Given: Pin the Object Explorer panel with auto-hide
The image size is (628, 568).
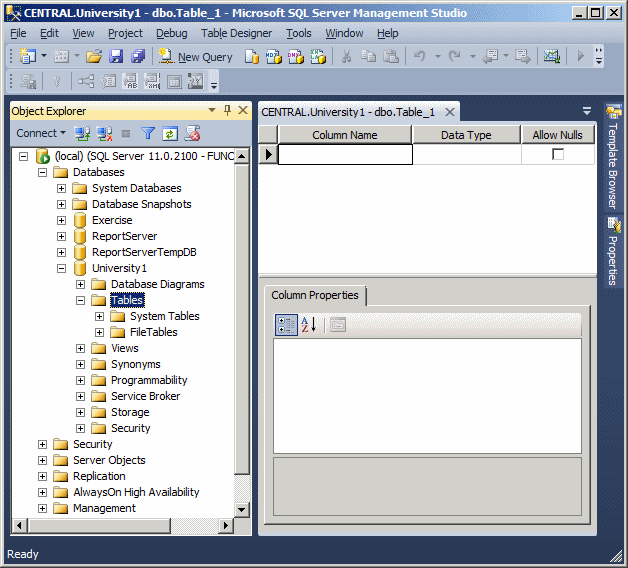Looking at the screenshot, I should click(227, 110).
